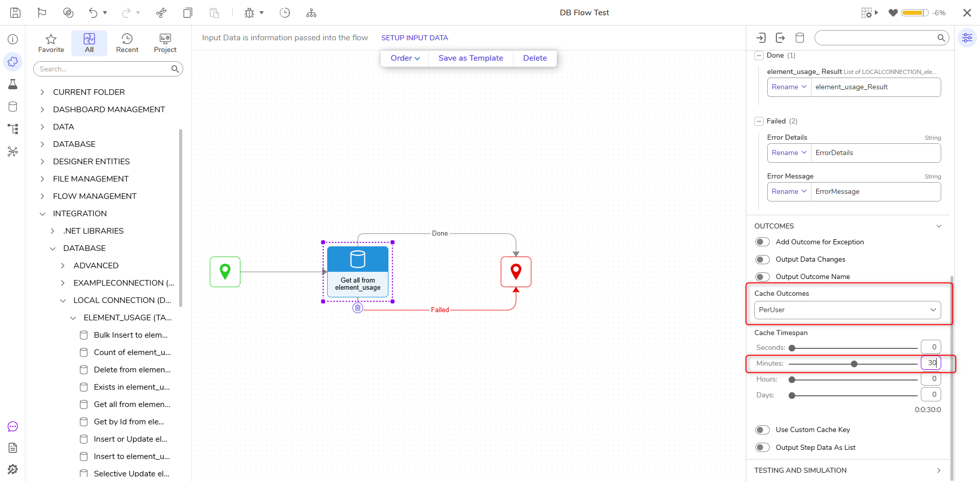Open the document icon in left sidebar
Viewport: 980px width, 482px height.
pos(13,448)
